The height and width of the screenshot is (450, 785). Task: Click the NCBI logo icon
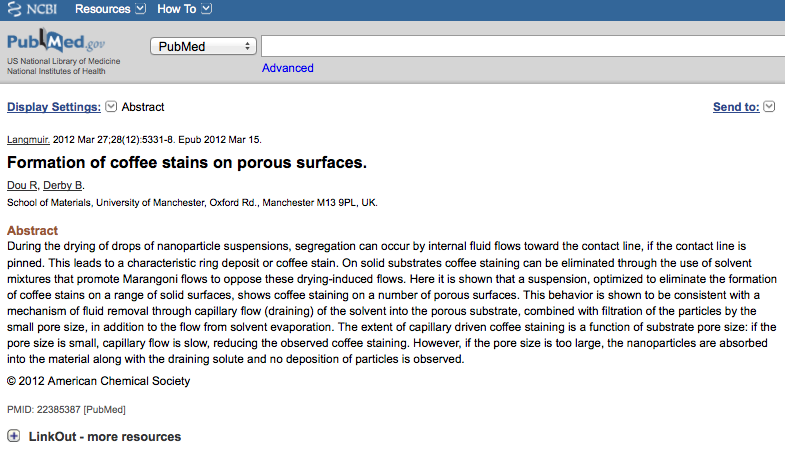(x=14, y=9)
